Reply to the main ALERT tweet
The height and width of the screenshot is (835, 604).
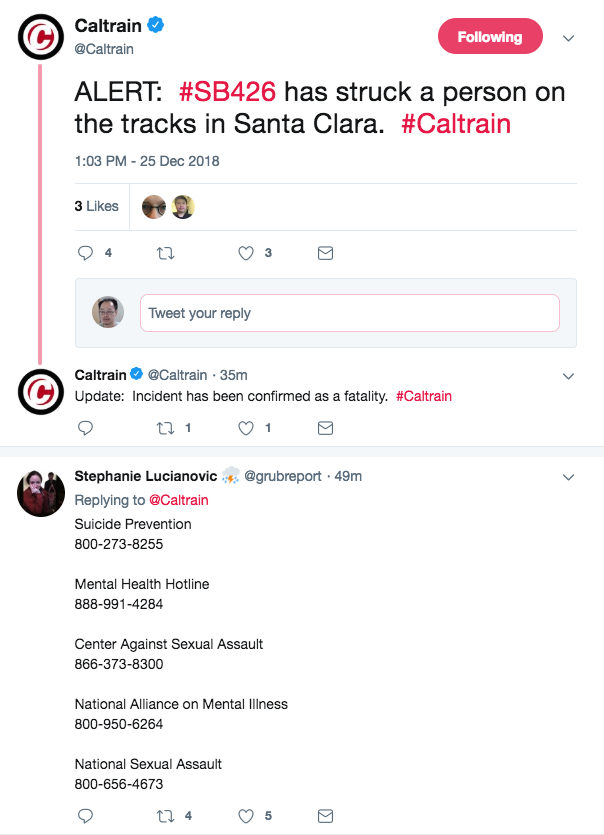85,254
